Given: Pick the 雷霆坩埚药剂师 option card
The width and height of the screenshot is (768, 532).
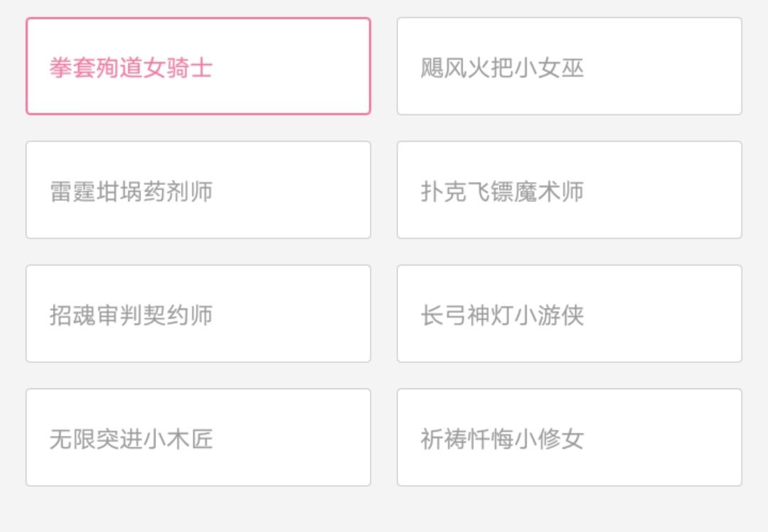Looking at the screenshot, I should click(198, 190).
